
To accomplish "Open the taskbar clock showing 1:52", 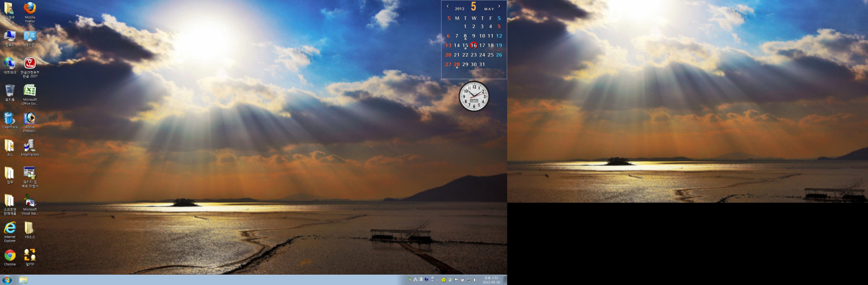I will [x=491, y=280].
